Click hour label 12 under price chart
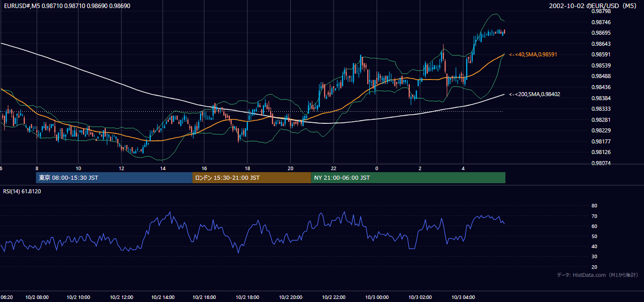644x302 pixels. [121, 168]
